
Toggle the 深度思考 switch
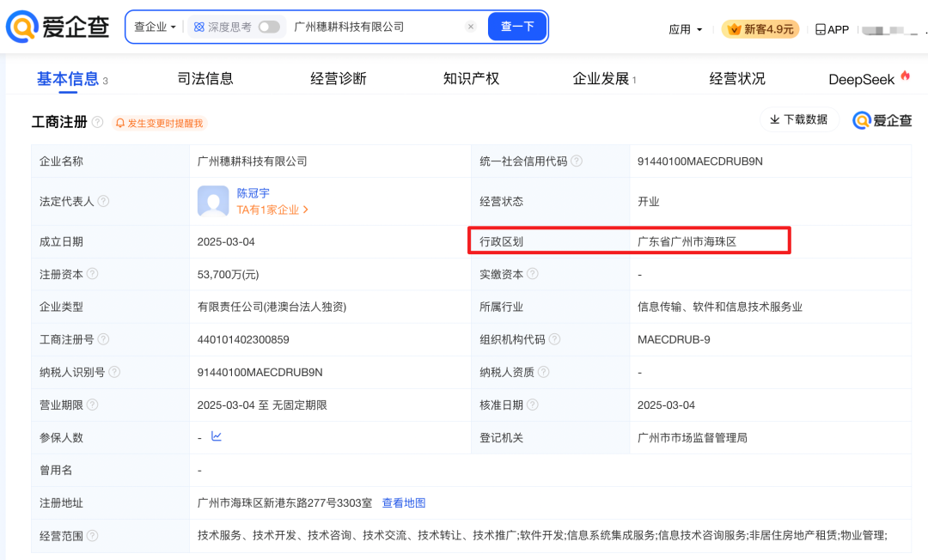pos(269,27)
